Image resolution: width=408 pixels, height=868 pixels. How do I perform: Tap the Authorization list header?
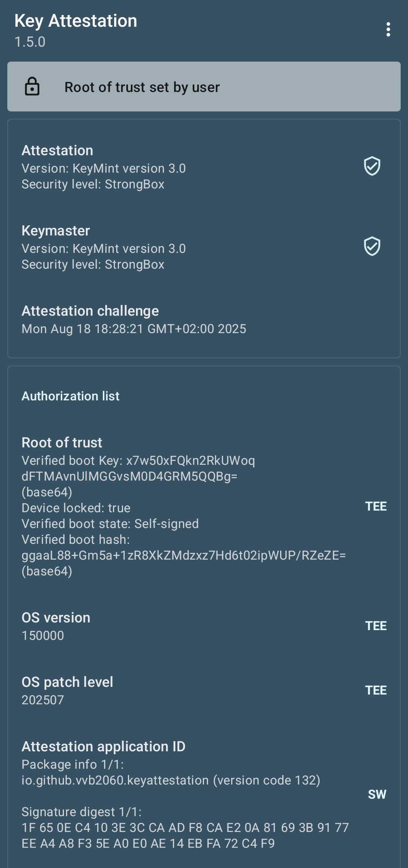pyautogui.click(x=70, y=396)
